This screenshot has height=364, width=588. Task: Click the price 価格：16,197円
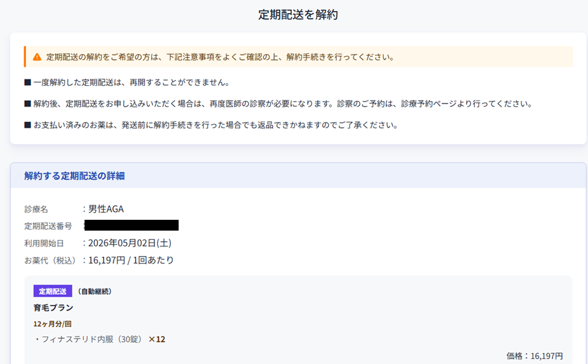coord(535,356)
